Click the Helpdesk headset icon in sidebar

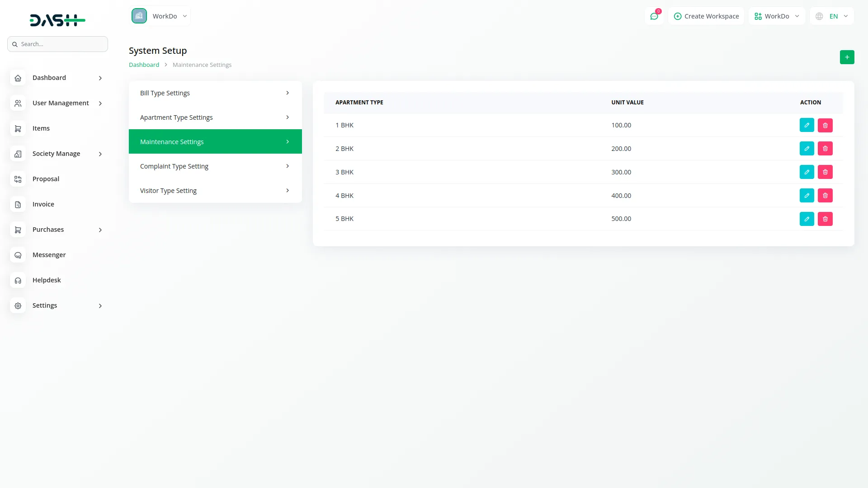pyautogui.click(x=18, y=281)
